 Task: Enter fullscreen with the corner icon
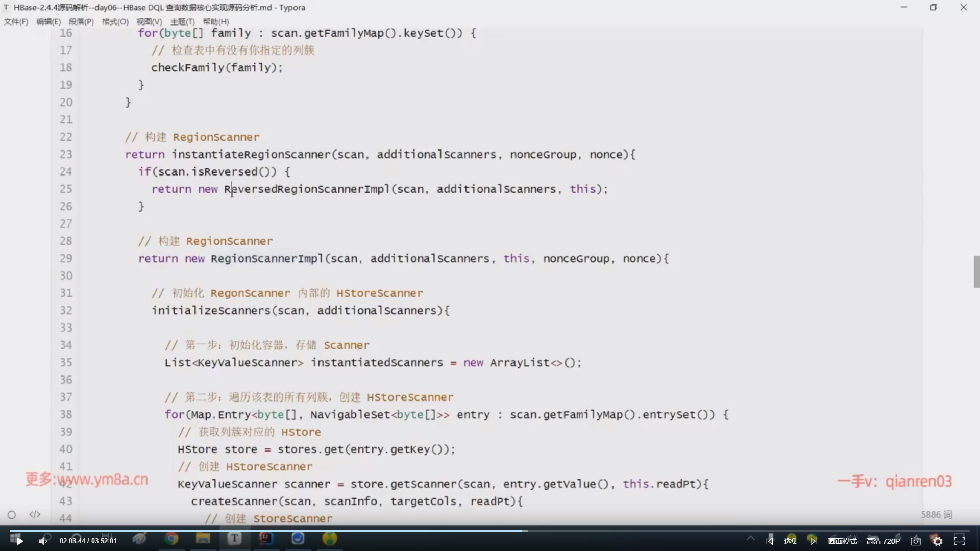point(960,540)
